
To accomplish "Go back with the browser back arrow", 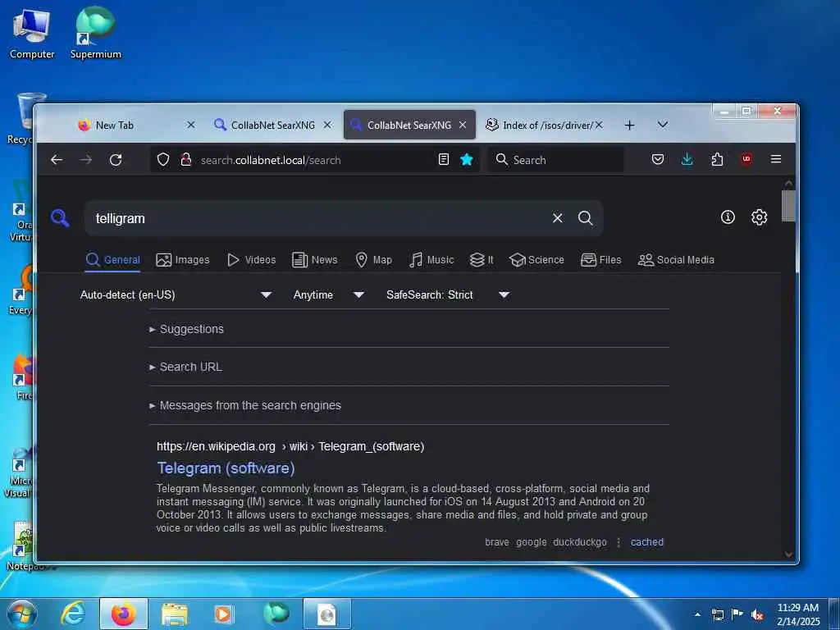I will (57, 160).
